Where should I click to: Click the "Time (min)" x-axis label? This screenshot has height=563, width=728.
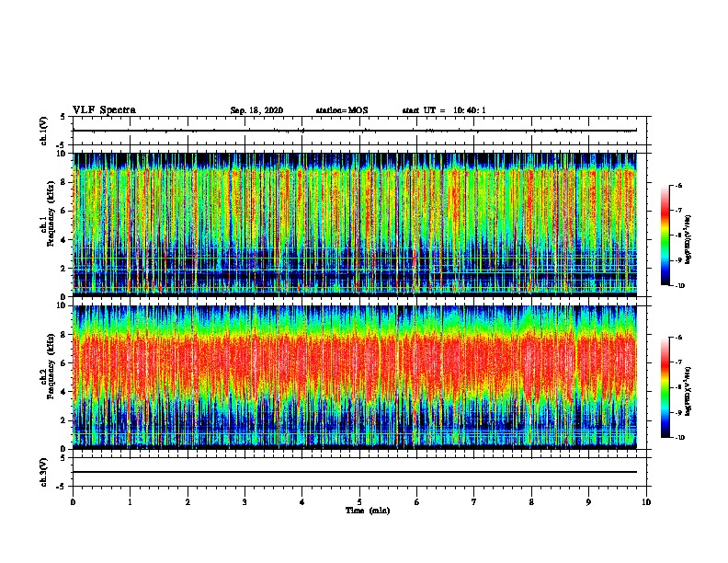tap(368, 511)
